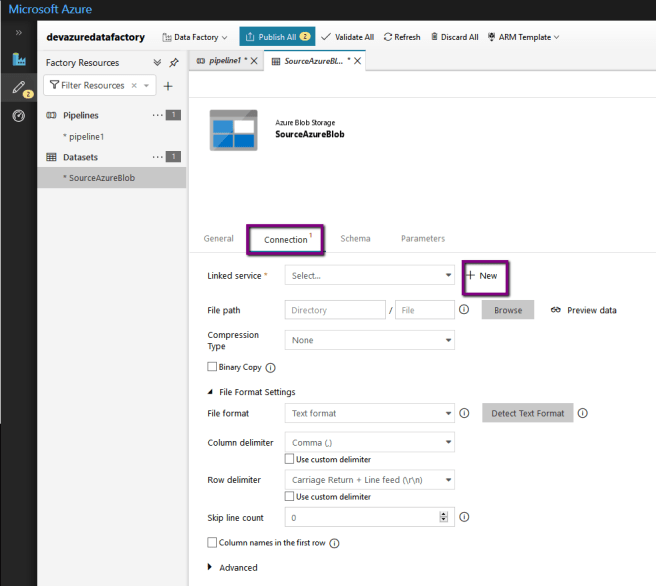
Task: Switch to the Parameters tab
Action: (422, 239)
